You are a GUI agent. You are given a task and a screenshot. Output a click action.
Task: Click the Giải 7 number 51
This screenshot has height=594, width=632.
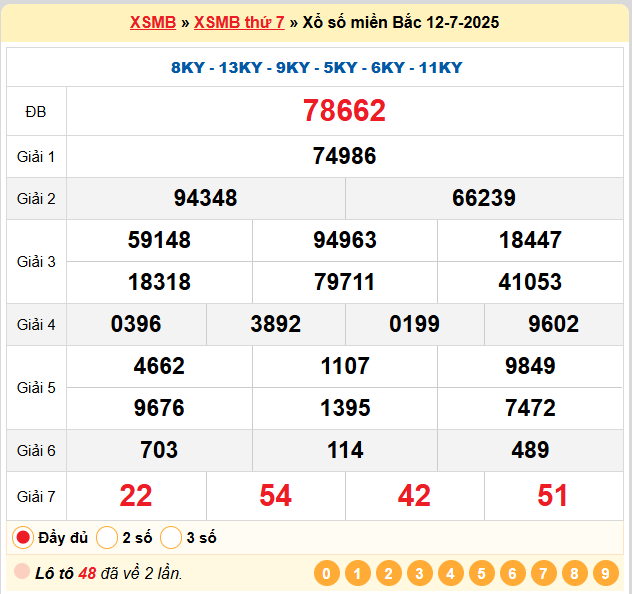(553, 496)
